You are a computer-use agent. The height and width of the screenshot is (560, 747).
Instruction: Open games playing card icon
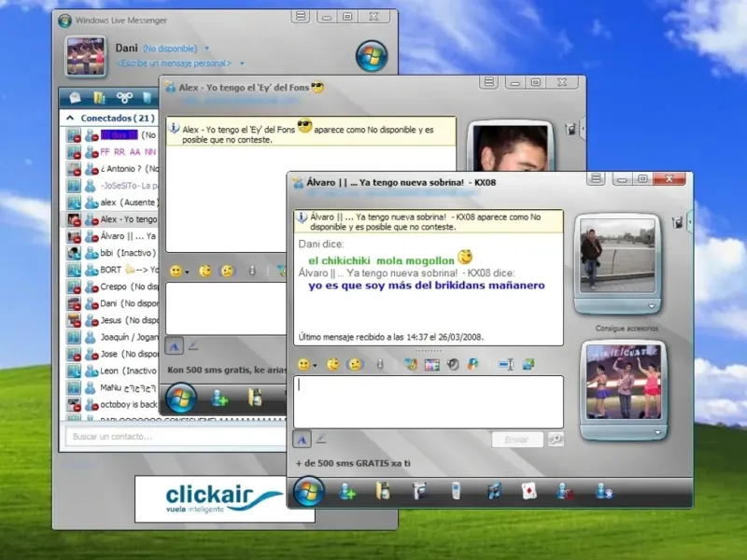pos(529,491)
